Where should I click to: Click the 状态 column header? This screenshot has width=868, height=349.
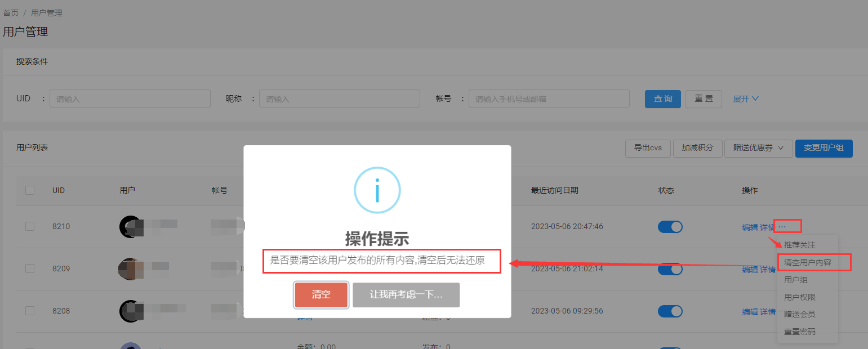coord(666,190)
